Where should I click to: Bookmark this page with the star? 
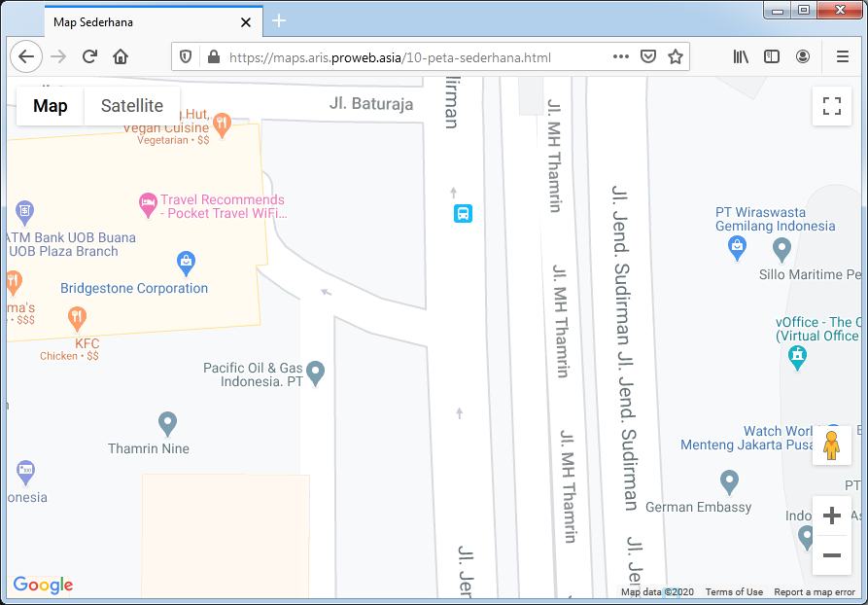[x=676, y=56]
